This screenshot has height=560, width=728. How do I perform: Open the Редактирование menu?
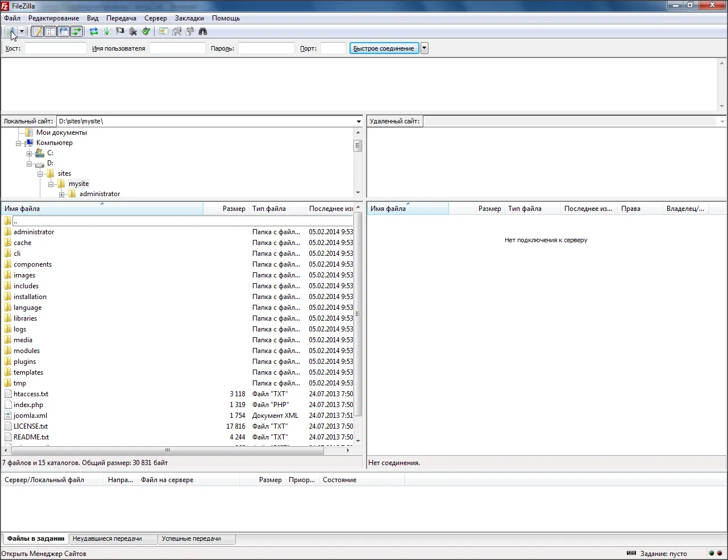pyautogui.click(x=54, y=18)
